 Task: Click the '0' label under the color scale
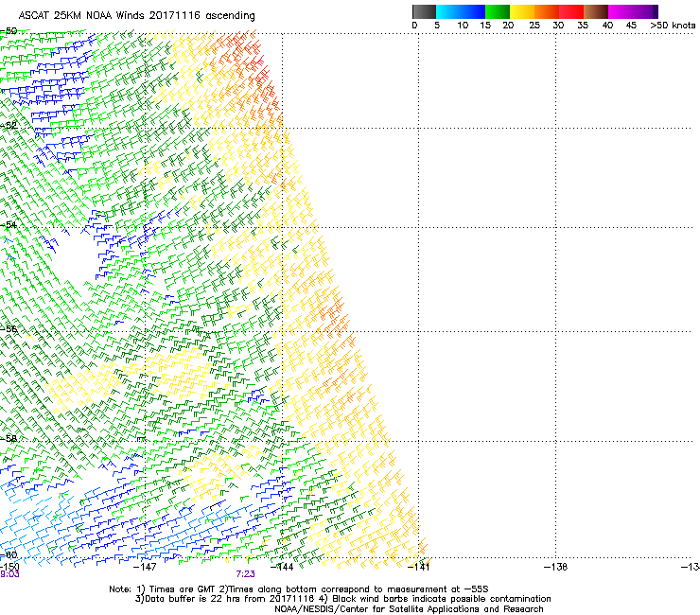414,26
